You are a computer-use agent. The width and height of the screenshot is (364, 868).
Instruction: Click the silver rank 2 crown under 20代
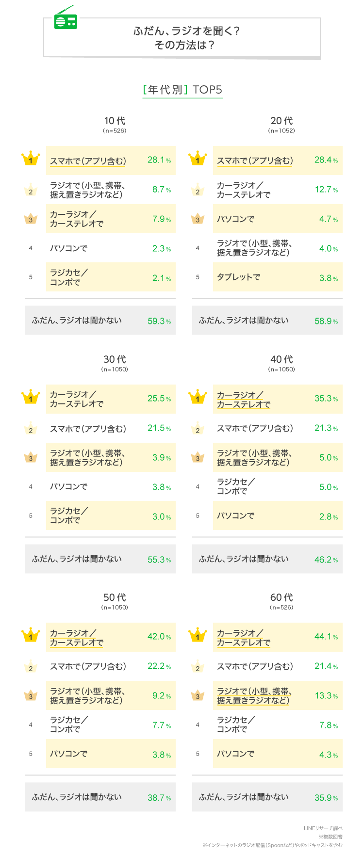pos(198,190)
